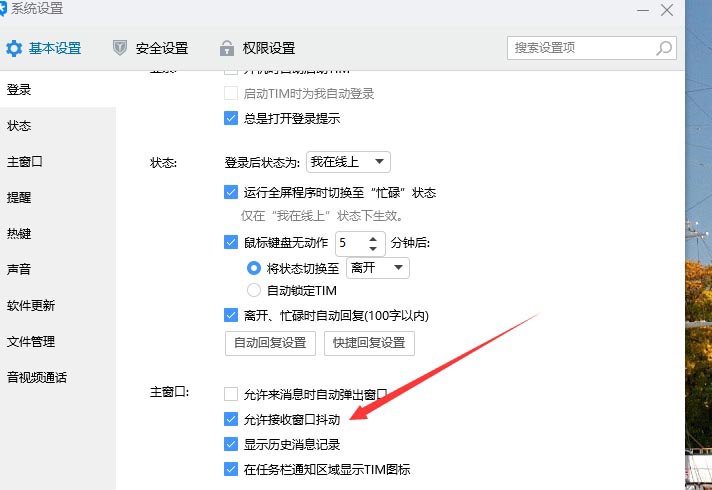Open 提醒 sidebar section
The width and height of the screenshot is (712, 490).
[58, 198]
